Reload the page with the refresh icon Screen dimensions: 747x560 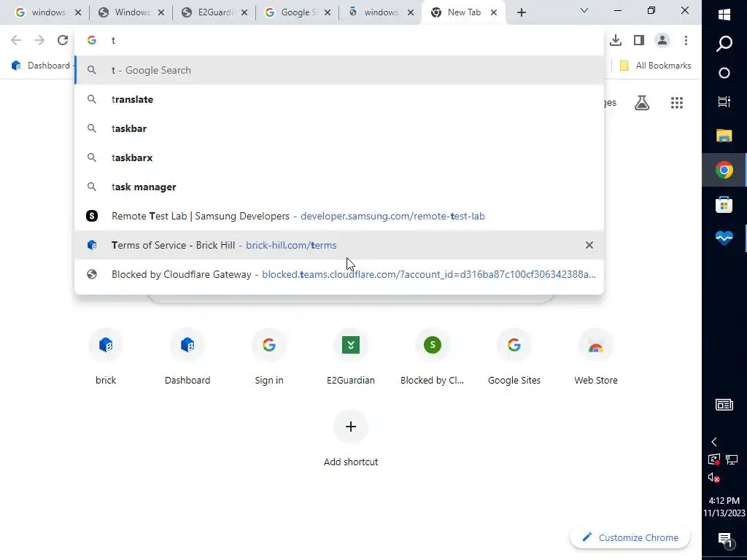coord(63,41)
